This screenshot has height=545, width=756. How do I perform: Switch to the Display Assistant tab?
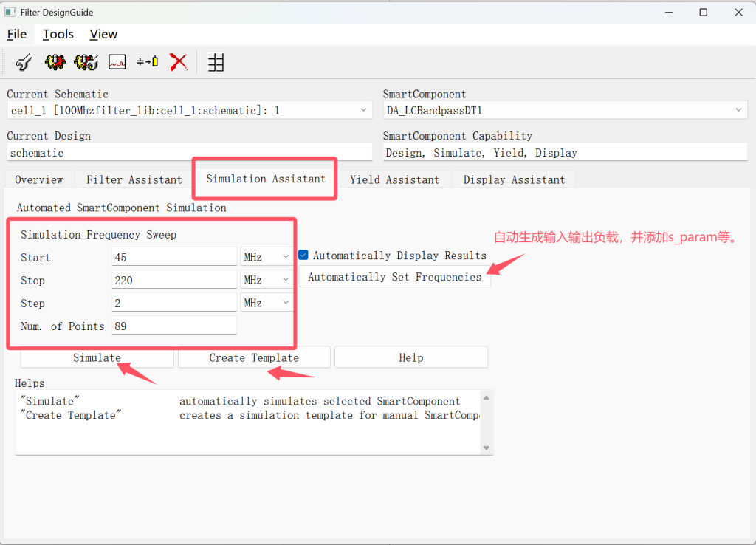pos(514,180)
